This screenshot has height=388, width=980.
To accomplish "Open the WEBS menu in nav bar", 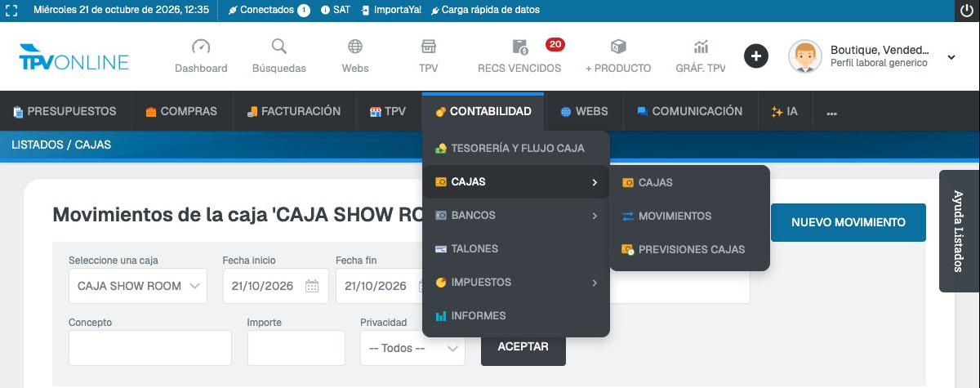I will (x=584, y=111).
